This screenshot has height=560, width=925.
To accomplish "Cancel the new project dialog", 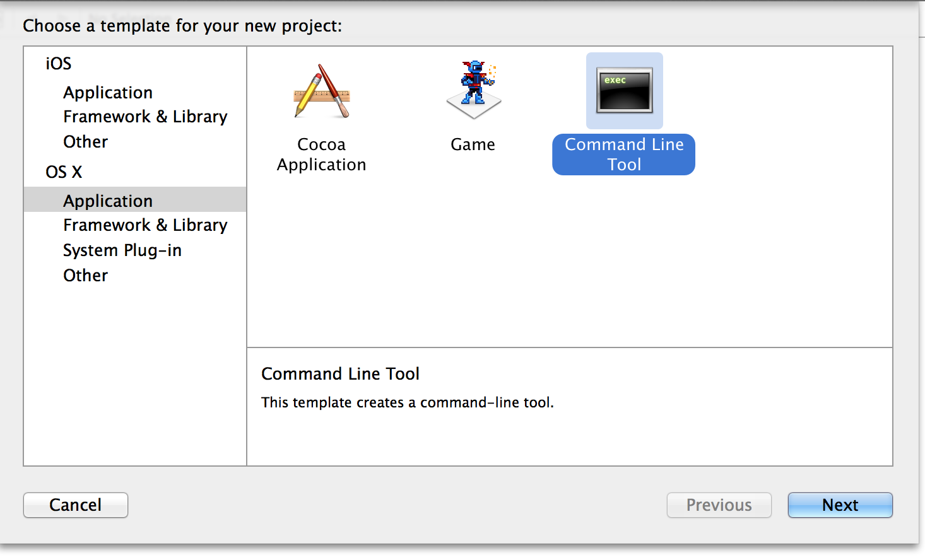I will click(76, 505).
